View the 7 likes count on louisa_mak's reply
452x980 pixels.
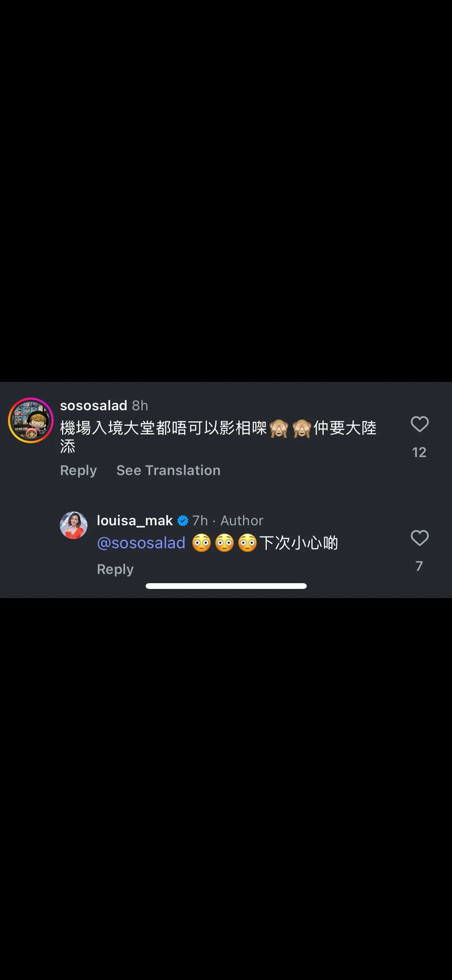point(419,566)
